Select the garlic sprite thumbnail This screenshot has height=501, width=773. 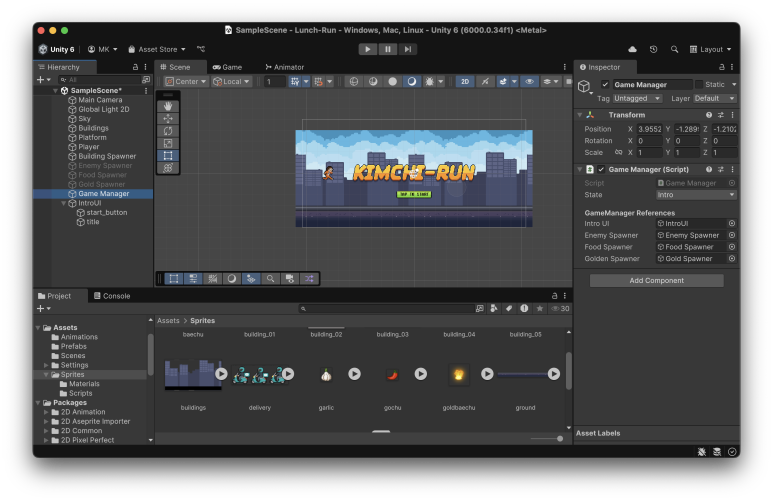pyautogui.click(x=326, y=375)
